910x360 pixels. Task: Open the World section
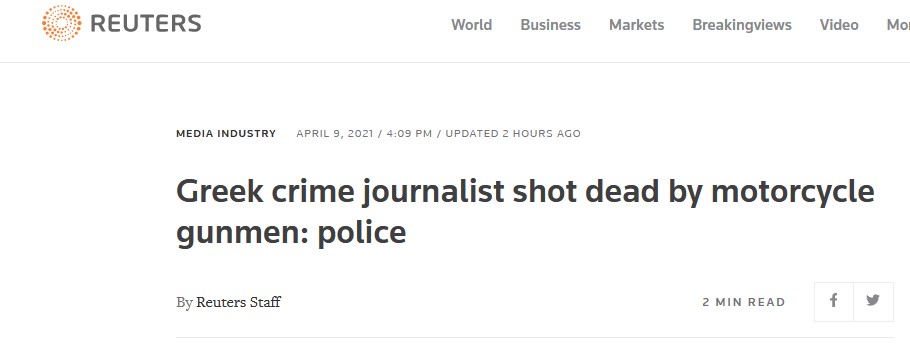click(x=471, y=25)
